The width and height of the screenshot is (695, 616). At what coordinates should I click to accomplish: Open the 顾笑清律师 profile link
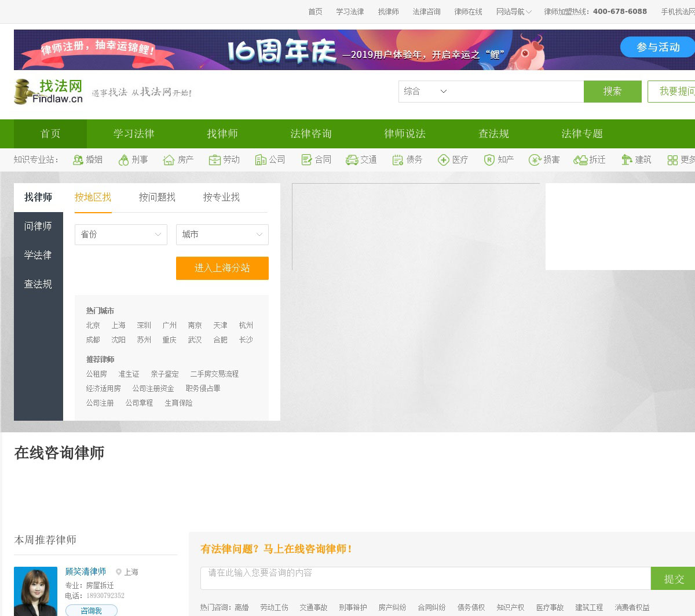pos(86,572)
